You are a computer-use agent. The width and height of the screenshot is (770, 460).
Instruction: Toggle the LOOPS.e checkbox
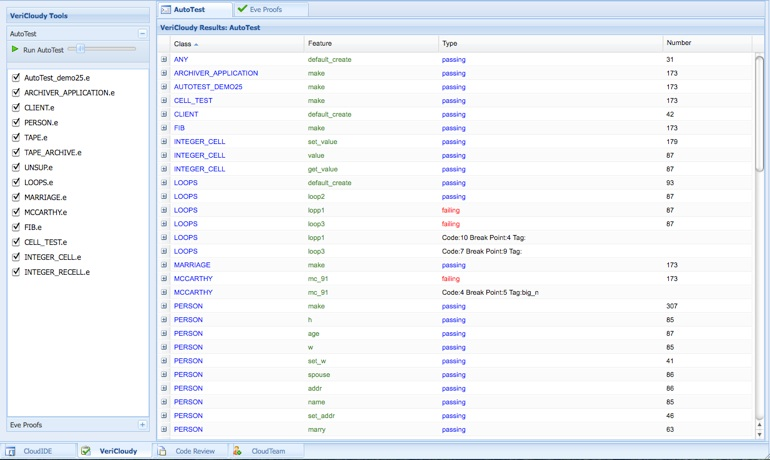tap(16, 182)
